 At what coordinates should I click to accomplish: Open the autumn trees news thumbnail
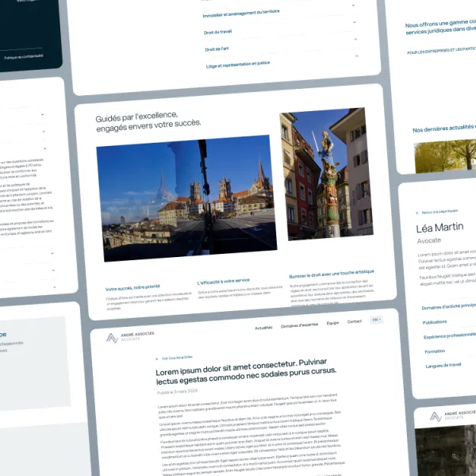[445, 156]
